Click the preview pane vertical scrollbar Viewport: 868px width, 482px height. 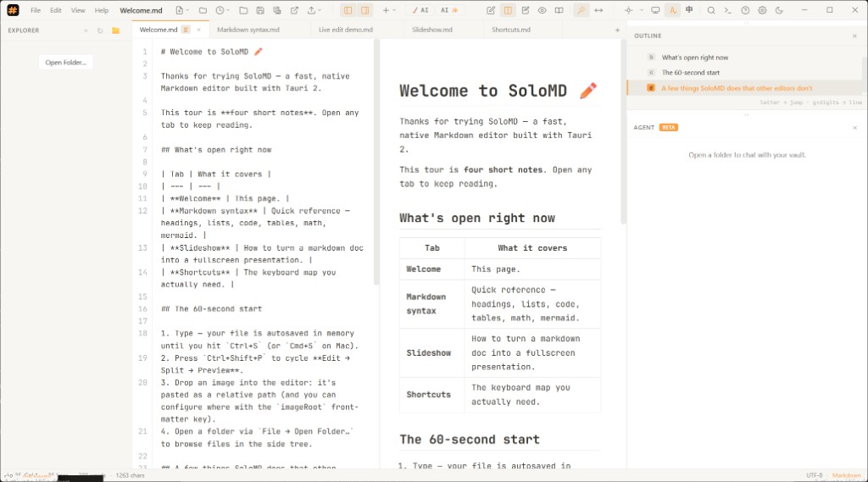pos(623,131)
